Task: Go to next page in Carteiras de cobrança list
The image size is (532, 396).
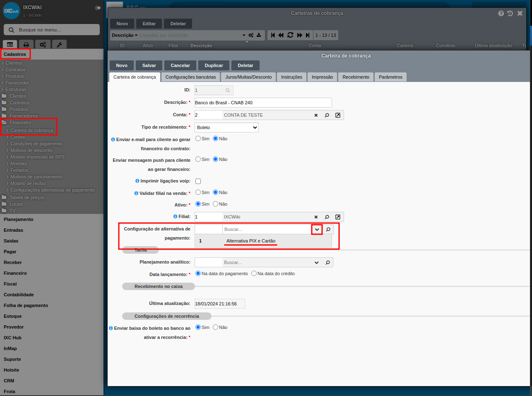Action: click(x=300, y=35)
